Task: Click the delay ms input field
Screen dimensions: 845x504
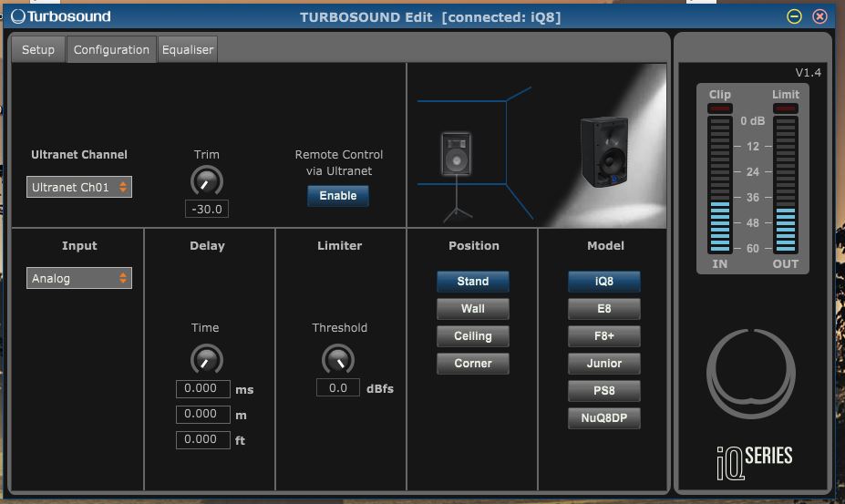Action: 203,388
